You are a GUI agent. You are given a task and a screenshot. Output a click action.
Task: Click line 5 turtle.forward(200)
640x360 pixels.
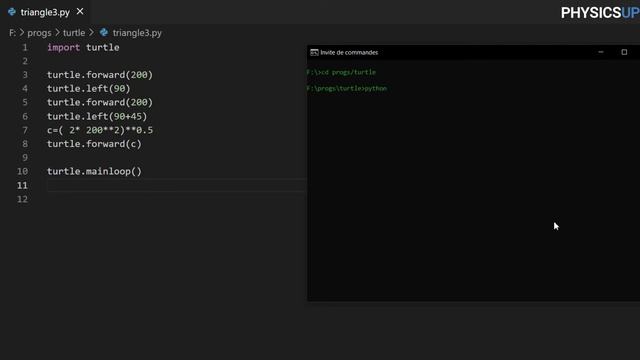pos(100,102)
